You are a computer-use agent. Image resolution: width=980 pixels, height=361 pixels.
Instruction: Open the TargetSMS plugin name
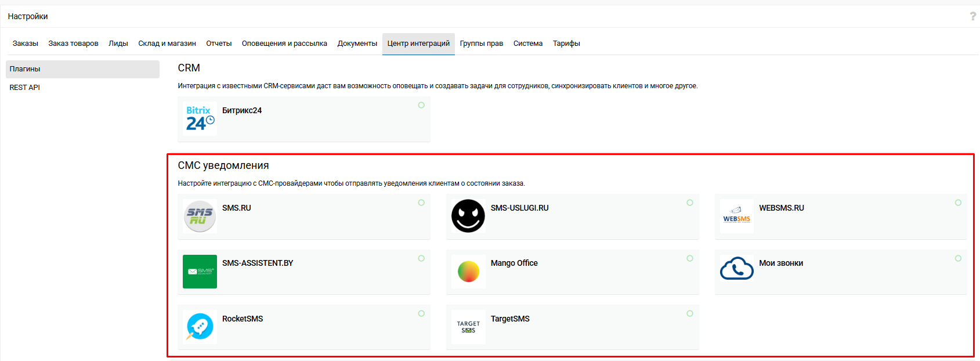pyautogui.click(x=510, y=319)
